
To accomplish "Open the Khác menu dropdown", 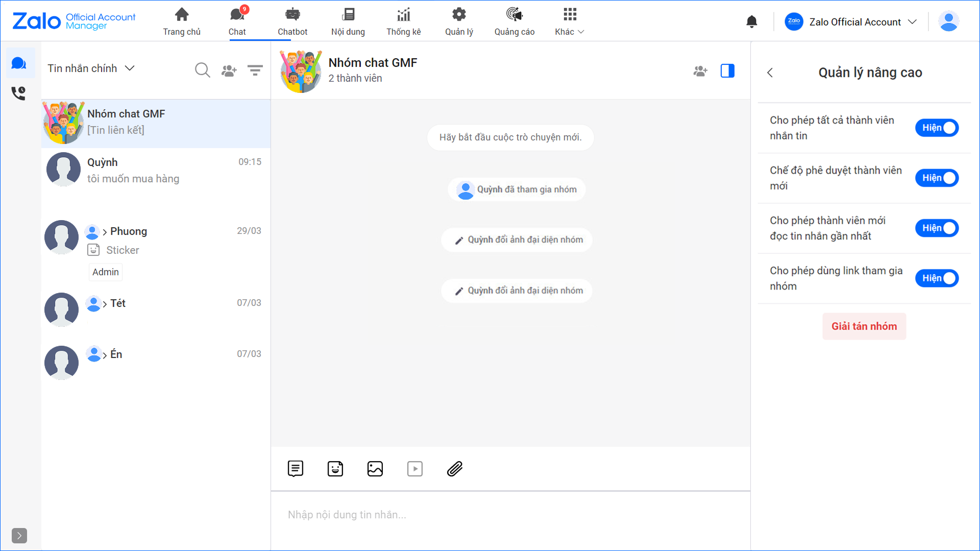I will (x=569, y=21).
